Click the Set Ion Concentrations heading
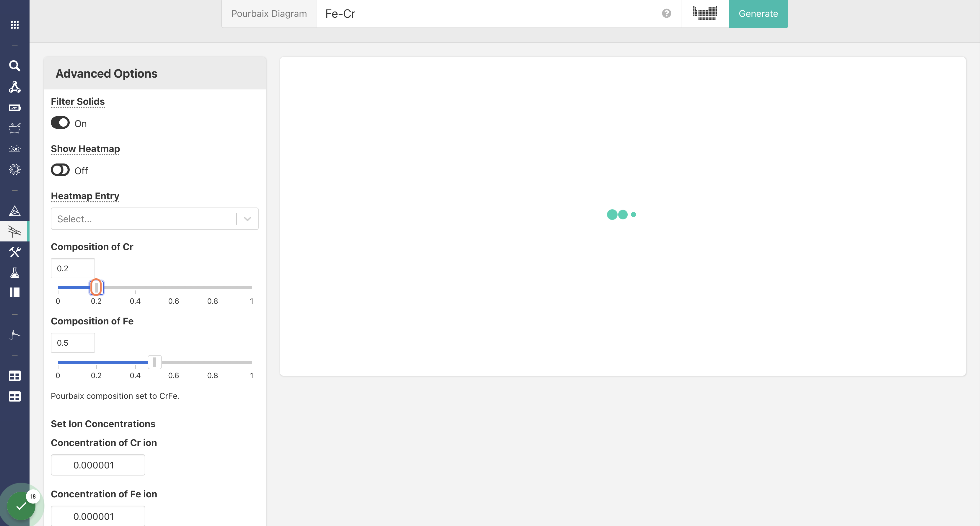The width and height of the screenshot is (980, 526). tap(103, 424)
